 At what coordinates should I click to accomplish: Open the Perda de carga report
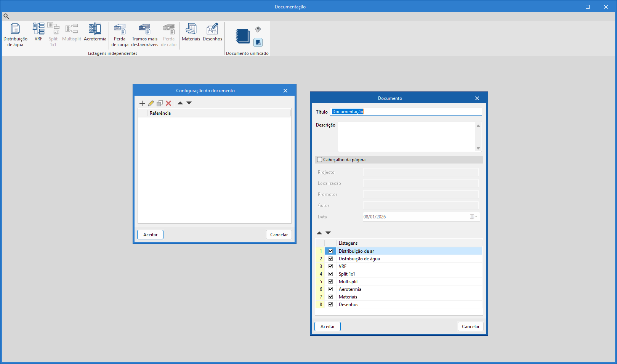[x=120, y=35]
